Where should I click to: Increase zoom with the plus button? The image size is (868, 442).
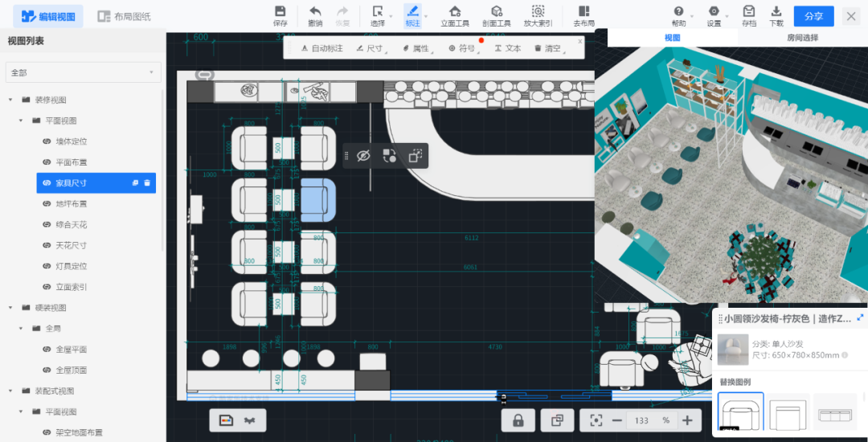pos(687,420)
